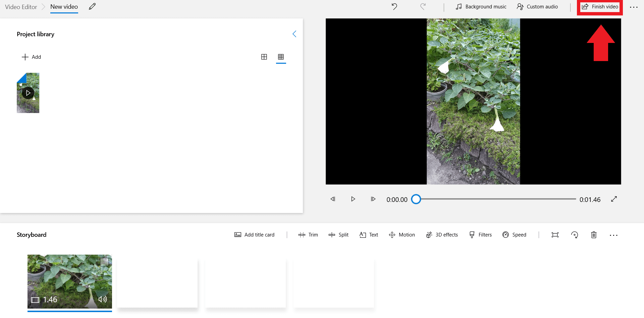Open the Speed tool
This screenshot has width=644, height=318.
coord(515,235)
